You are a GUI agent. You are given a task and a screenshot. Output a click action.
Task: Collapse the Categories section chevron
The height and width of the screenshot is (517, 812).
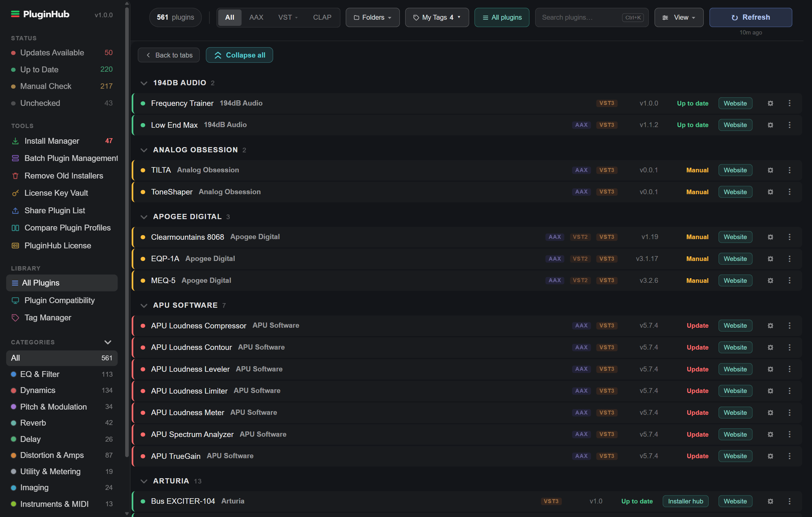[108, 342]
